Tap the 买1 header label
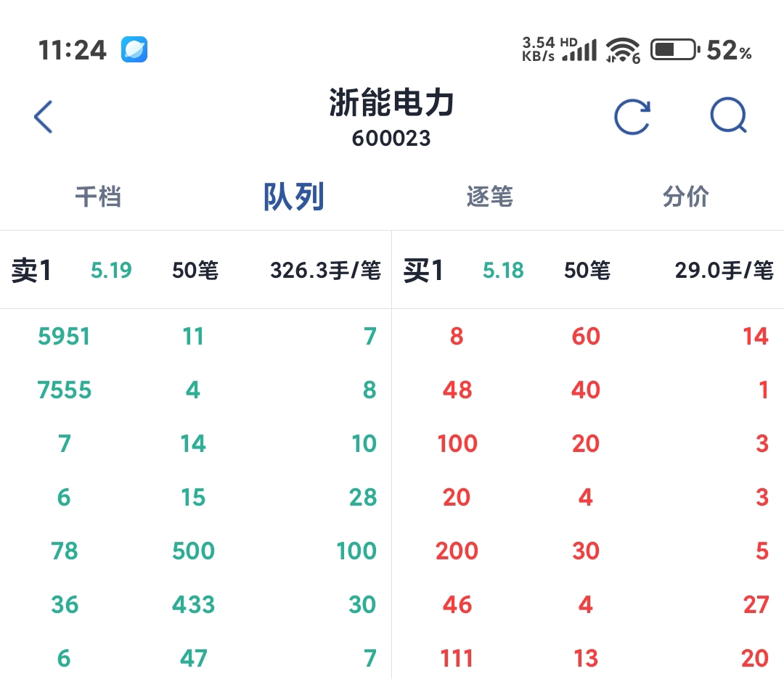The image size is (784, 679). [x=423, y=271]
